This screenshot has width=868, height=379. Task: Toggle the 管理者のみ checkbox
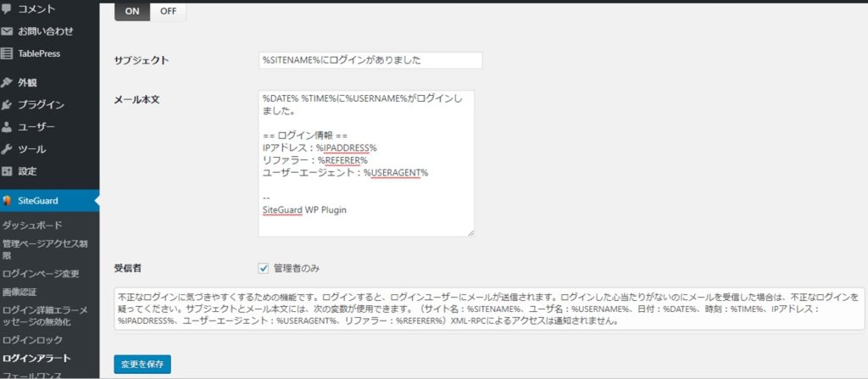(264, 268)
